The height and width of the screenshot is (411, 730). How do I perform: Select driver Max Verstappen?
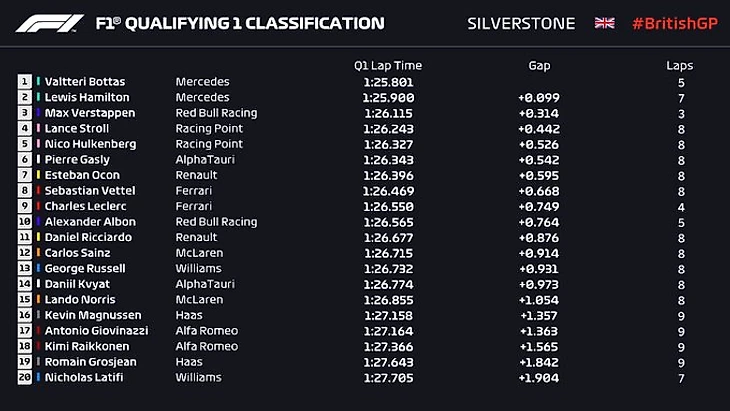[86, 113]
